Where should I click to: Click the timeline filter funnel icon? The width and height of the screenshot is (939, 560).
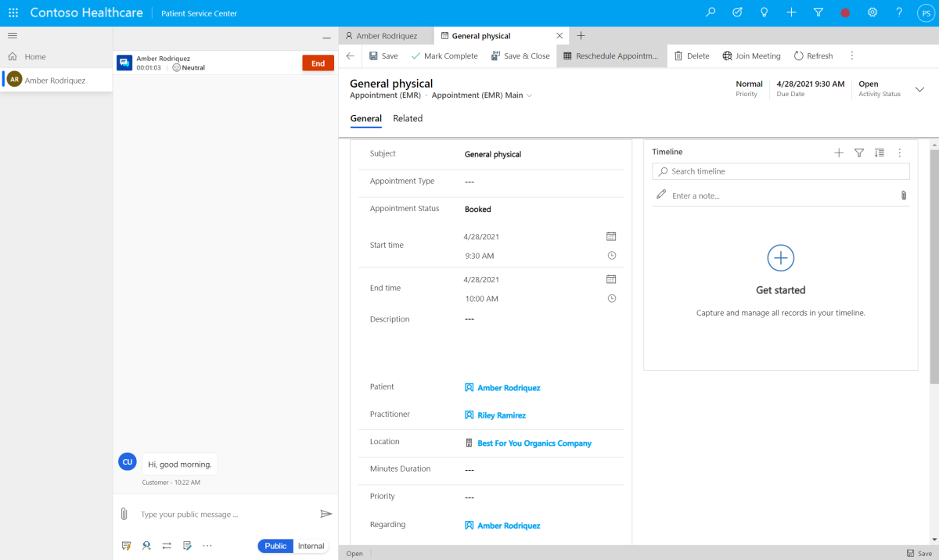(x=859, y=153)
